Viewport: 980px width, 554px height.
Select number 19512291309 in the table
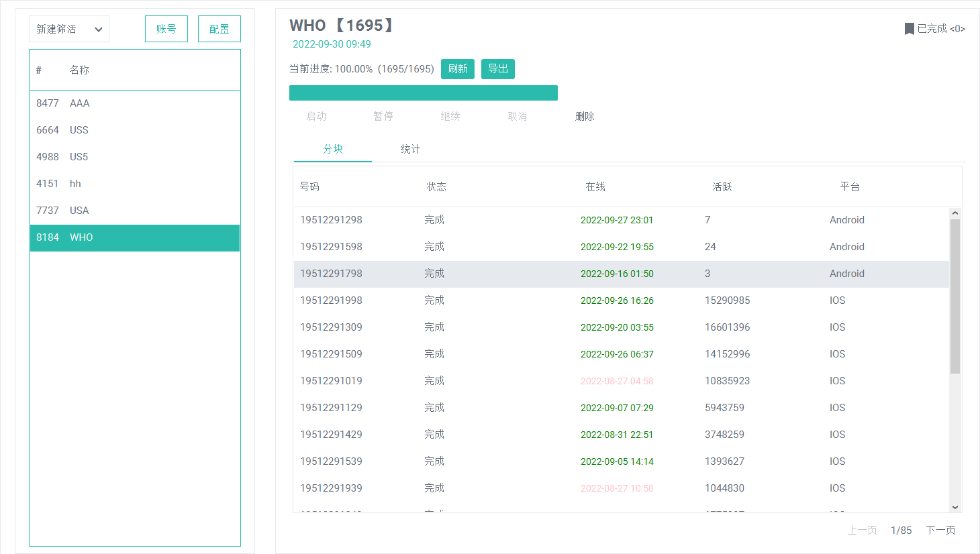pyautogui.click(x=331, y=327)
